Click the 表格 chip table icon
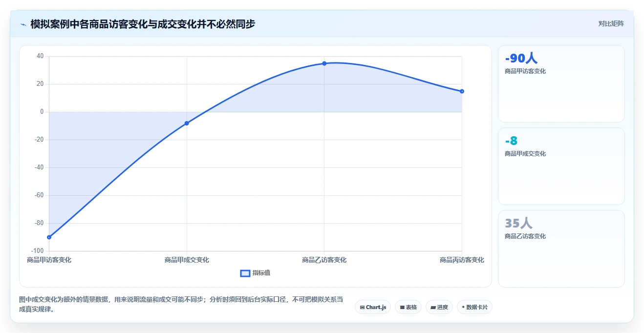This screenshot has height=333, width=644. pos(402,308)
